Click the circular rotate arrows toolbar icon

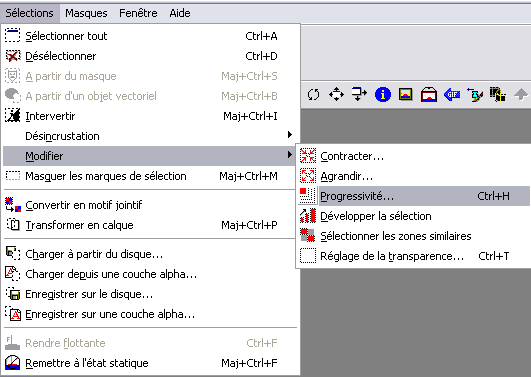pos(313,95)
